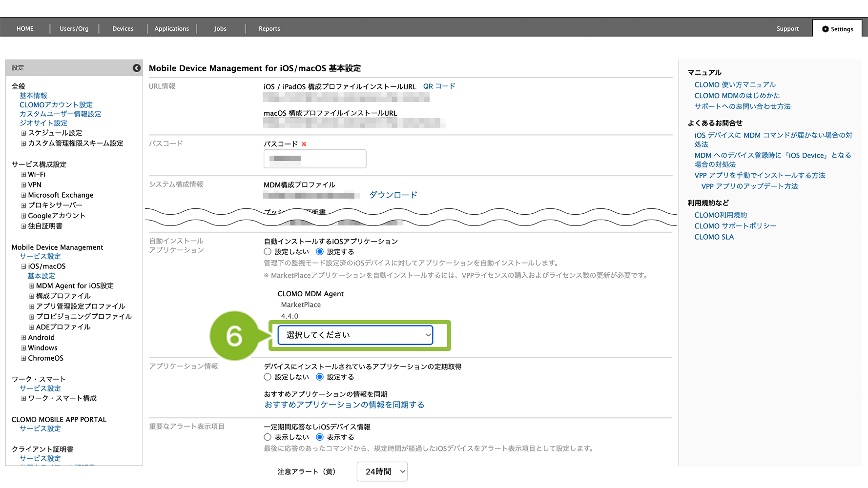Expand the Wi-Fi tree node icon
The width and height of the screenshot is (868, 488).
click(x=23, y=175)
